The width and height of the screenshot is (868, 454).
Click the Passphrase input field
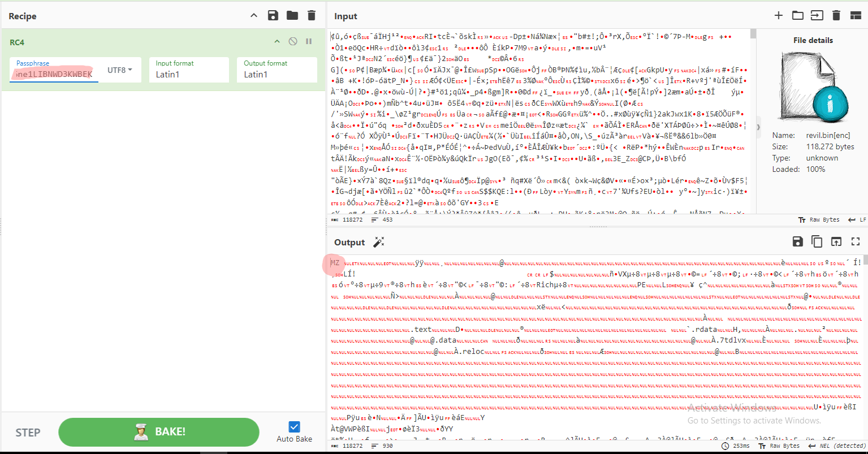coord(54,74)
